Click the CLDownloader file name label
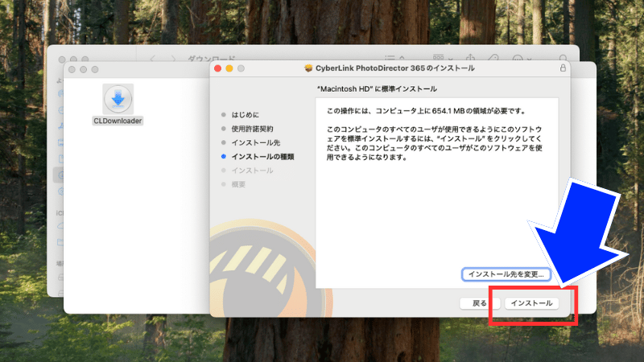The width and height of the screenshot is (644, 362). [x=118, y=121]
